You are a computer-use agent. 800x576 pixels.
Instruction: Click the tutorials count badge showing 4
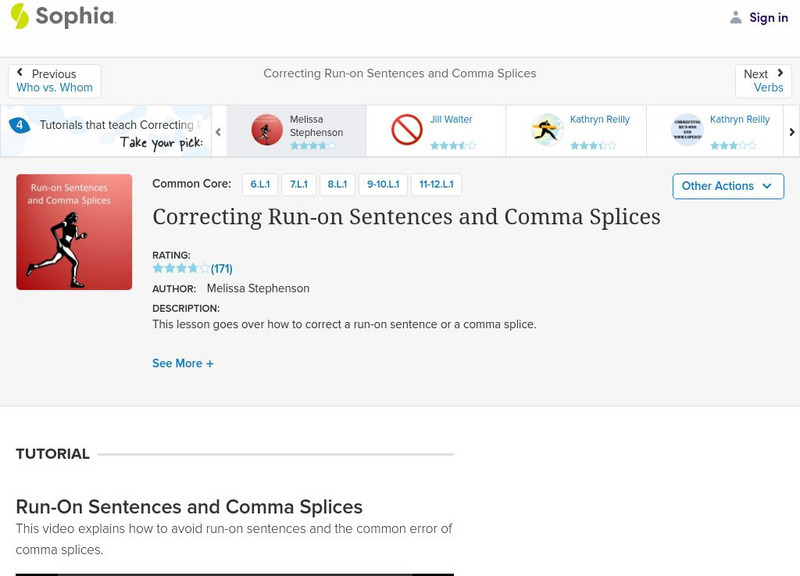point(19,126)
